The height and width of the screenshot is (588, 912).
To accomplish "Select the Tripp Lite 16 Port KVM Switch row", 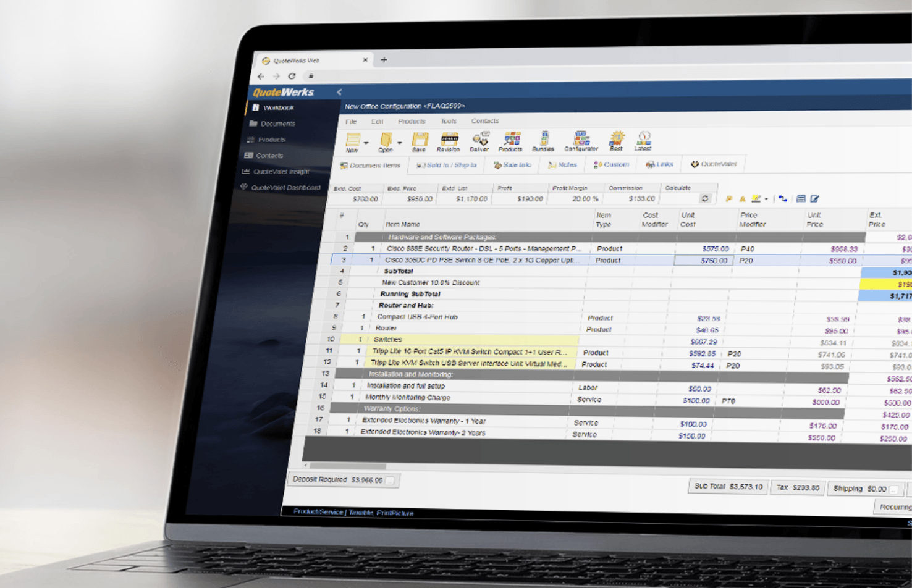I will point(470,351).
